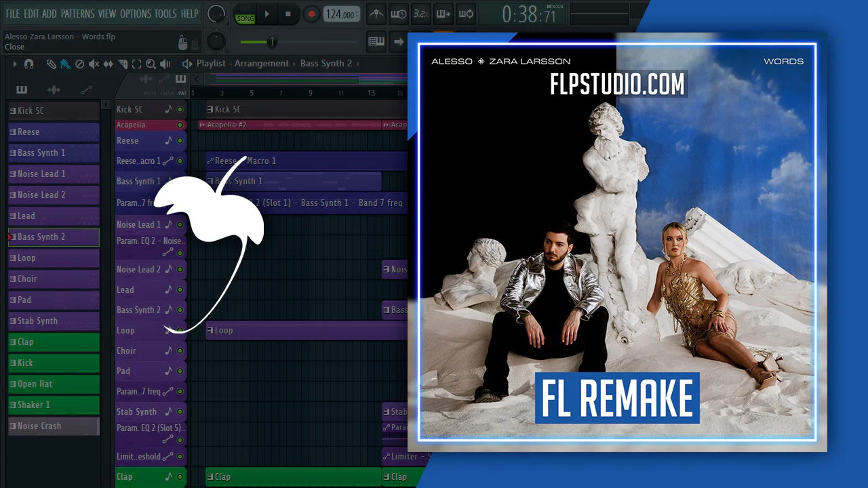Open the Playlist - Arrangement breadcrumb menu
Viewport: 868px width, 488px height.
click(243, 64)
